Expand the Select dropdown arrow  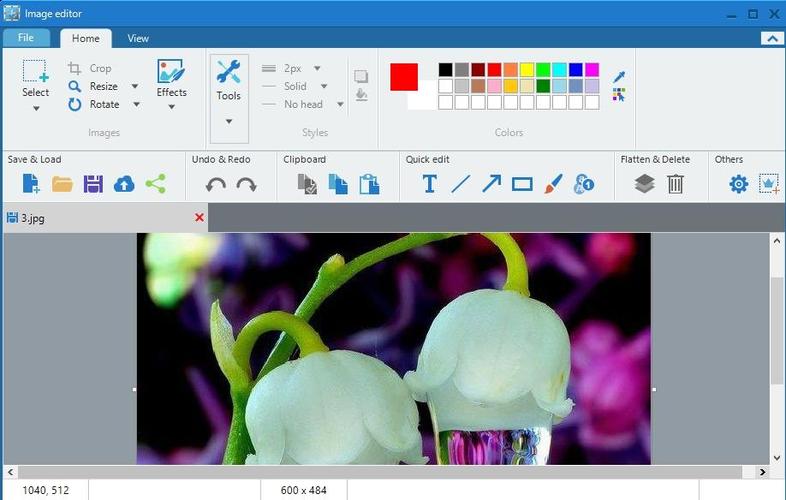click(36, 108)
